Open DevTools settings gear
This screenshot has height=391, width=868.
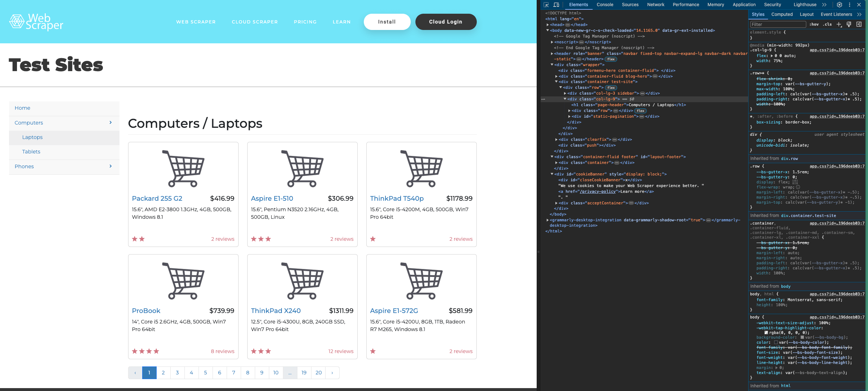(x=839, y=5)
